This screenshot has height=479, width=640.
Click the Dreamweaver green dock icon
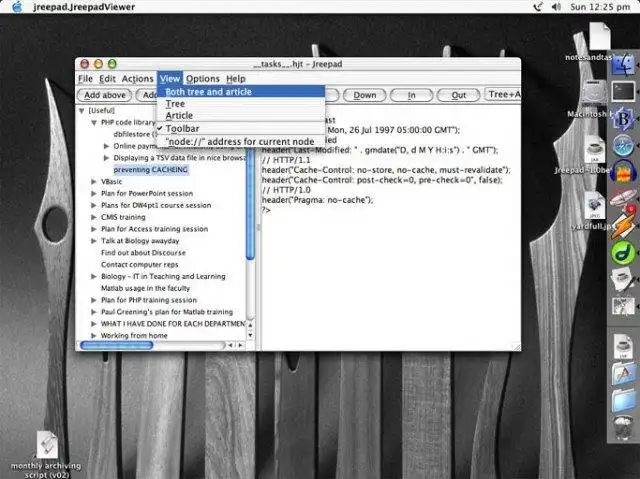coord(623,252)
